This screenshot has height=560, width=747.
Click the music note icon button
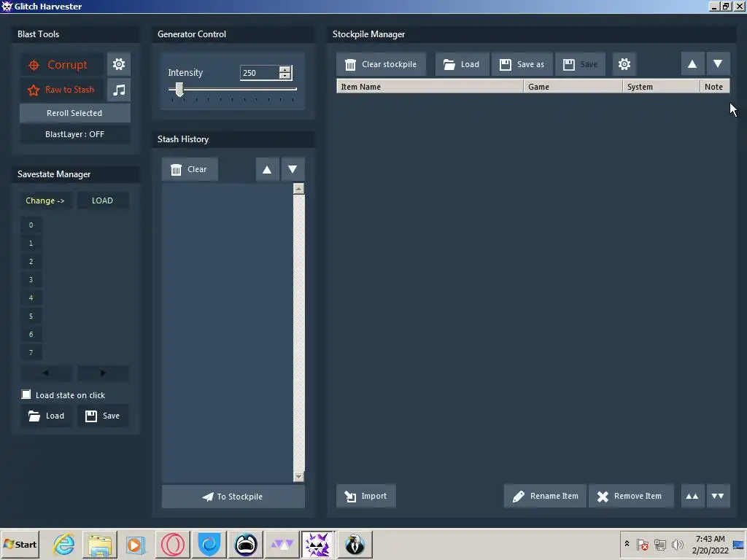pyautogui.click(x=119, y=90)
